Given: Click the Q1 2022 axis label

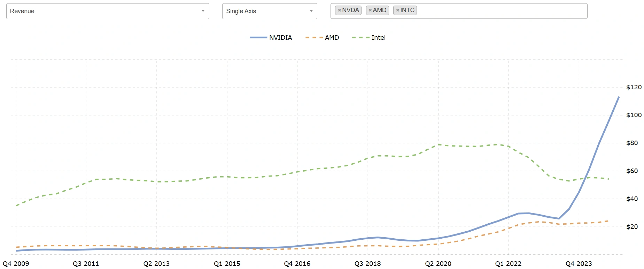Looking at the screenshot, I should [x=509, y=264].
